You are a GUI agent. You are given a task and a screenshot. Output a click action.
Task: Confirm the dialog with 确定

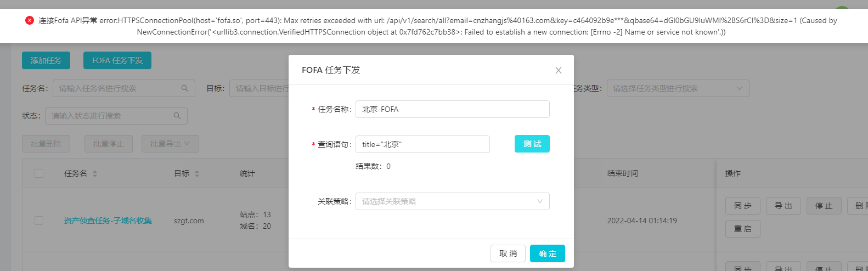pyautogui.click(x=548, y=253)
